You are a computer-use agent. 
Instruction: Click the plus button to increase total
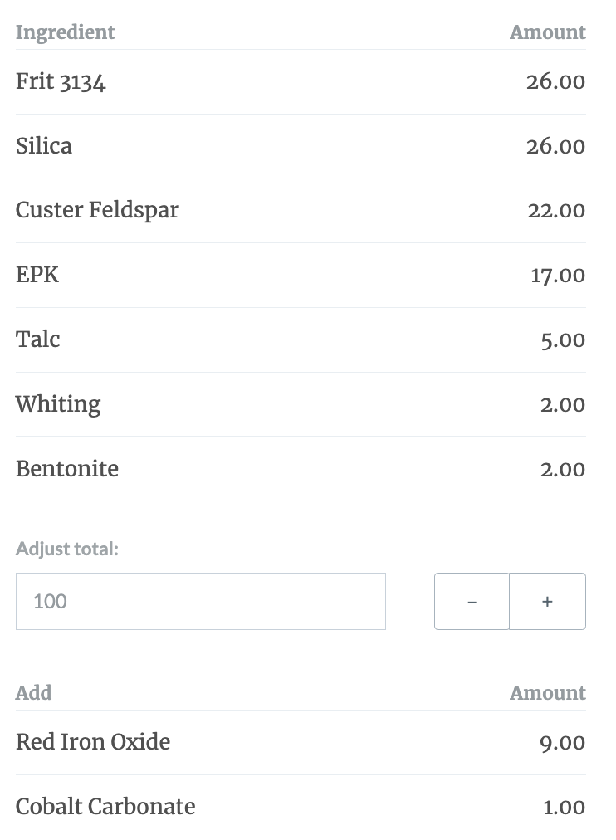547,601
